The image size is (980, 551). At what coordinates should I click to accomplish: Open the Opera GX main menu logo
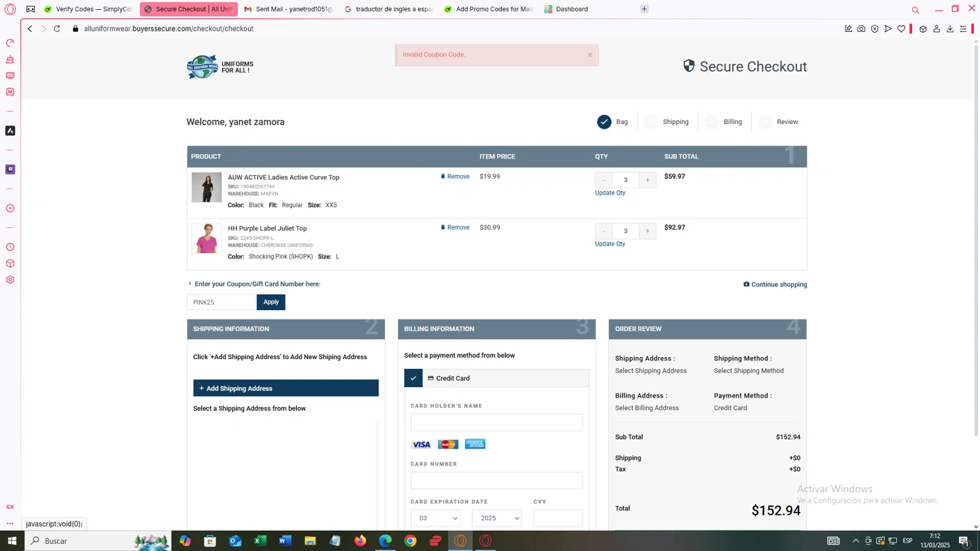click(10, 9)
